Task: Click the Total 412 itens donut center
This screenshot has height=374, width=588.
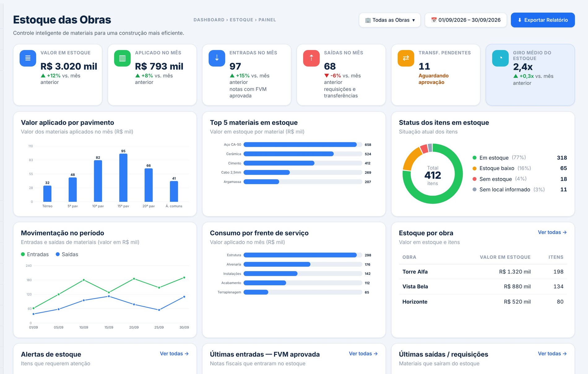Action: pos(432,175)
